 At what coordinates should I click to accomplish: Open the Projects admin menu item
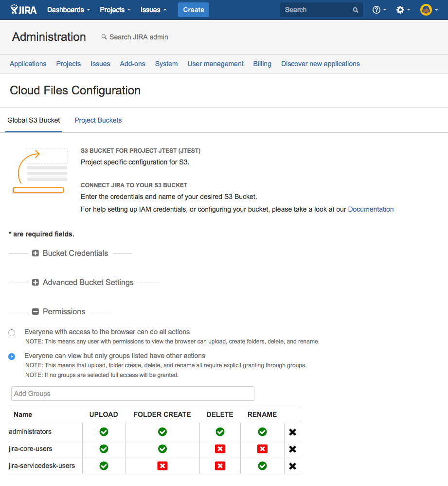[69, 64]
